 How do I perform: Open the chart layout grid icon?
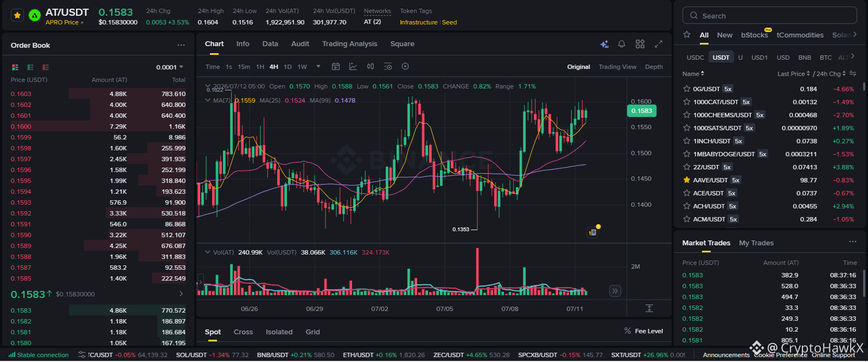pos(640,44)
